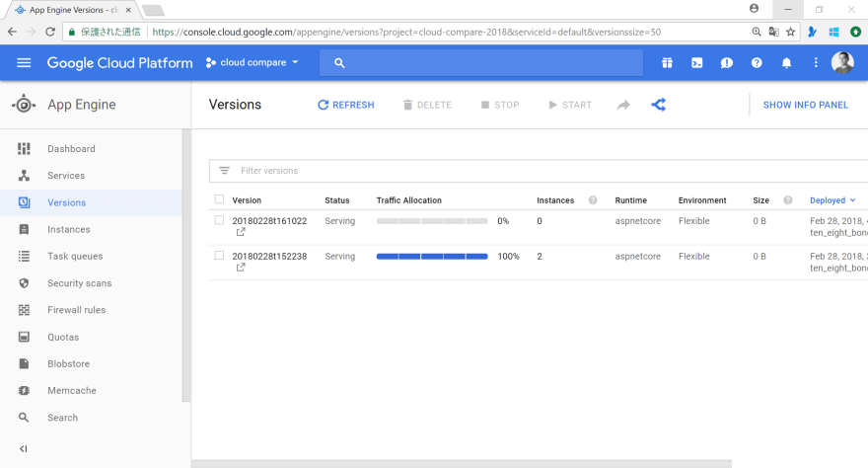
Task: Click the Instances column help icon
Action: pyautogui.click(x=593, y=200)
